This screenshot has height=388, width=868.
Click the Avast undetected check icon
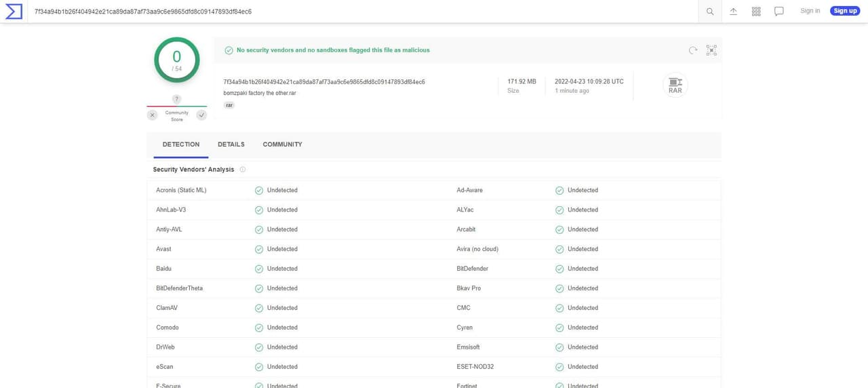pos(258,250)
